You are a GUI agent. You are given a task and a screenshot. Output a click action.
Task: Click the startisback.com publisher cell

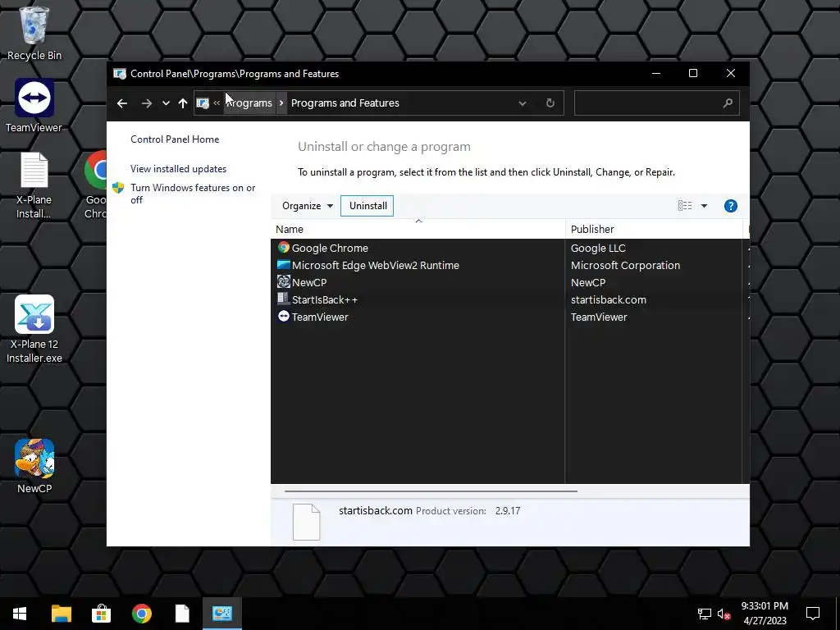click(608, 299)
